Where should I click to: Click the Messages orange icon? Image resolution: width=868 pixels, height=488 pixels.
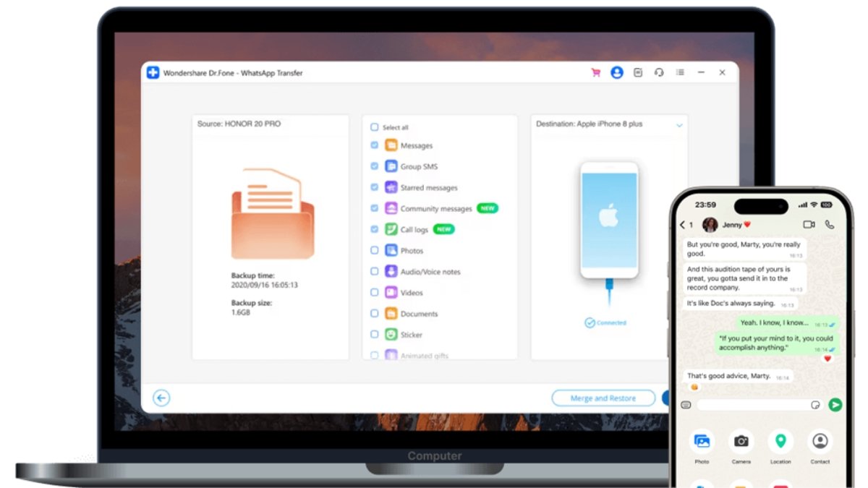coord(391,145)
